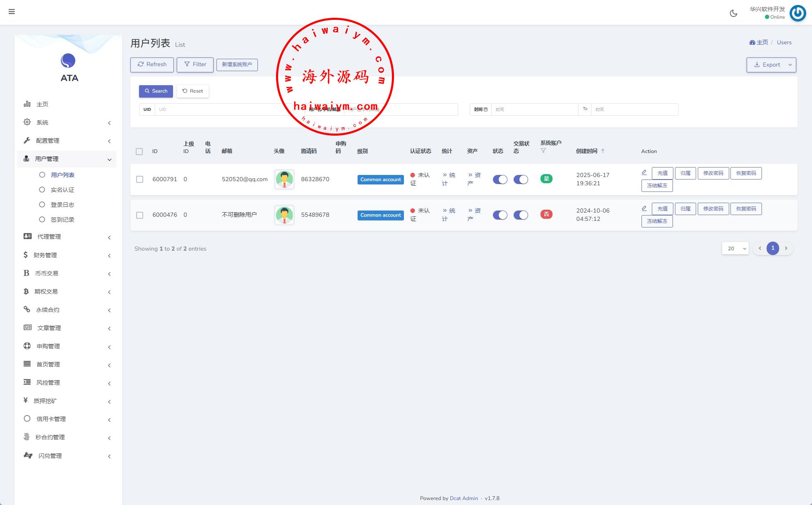
Task: Open the 20 per-page dropdown
Action: [x=735, y=248]
